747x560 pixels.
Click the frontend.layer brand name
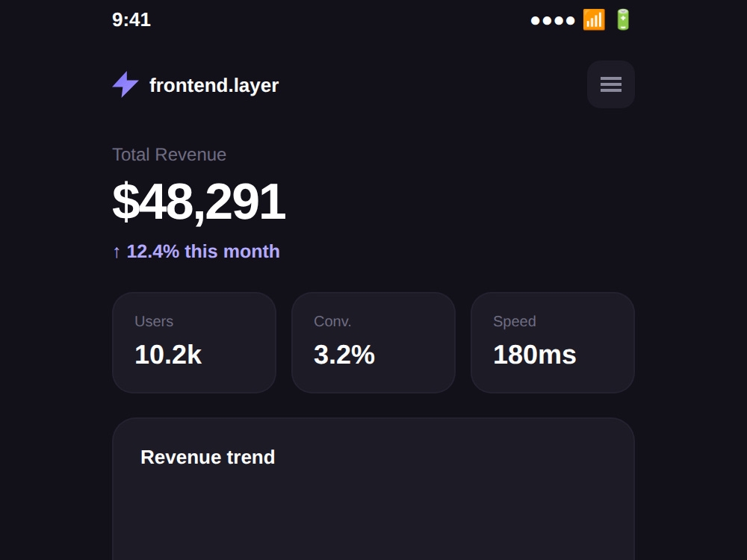click(x=214, y=85)
